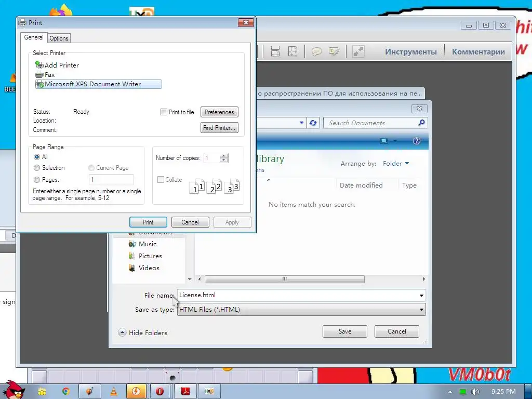Select Microsoft XPS Document Writer printer
Screen dimensions: 532x399
[x=98, y=84]
